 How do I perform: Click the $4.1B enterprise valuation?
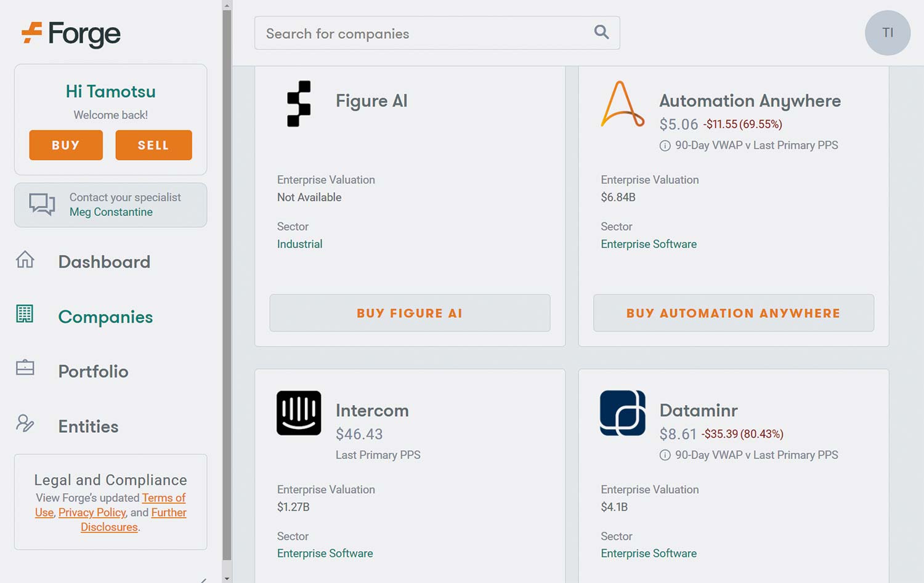[x=614, y=507]
